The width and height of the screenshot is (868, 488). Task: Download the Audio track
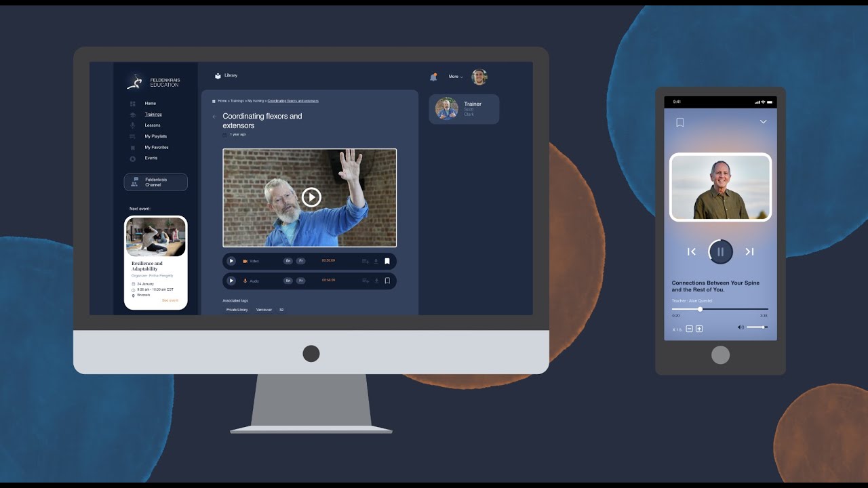(x=376, y=281)
